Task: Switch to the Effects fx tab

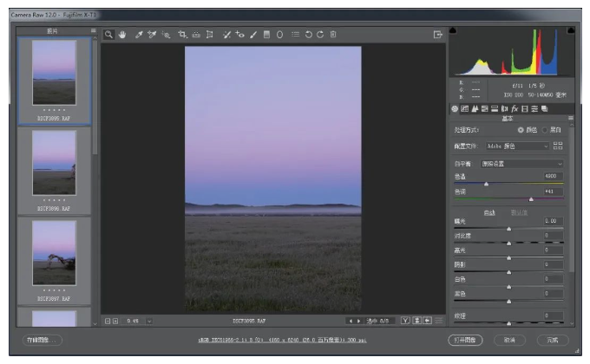Action: pyautogui.click(x=515, y=108)
